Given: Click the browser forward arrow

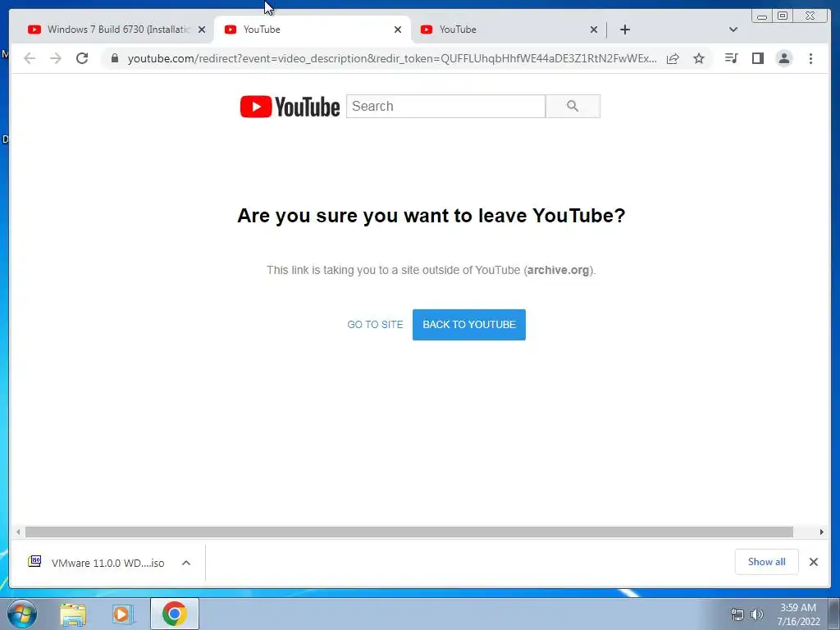Looking at the screenshot, I should tap(56, 58).
